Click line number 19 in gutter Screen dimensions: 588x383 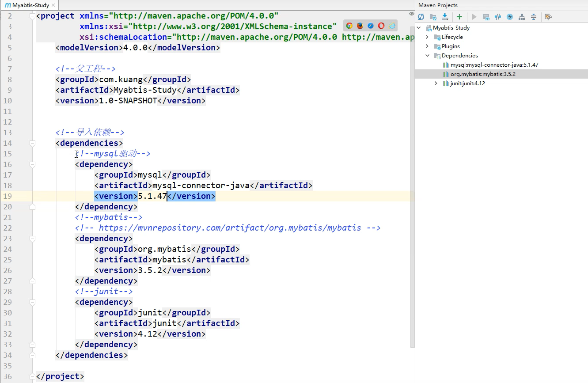point(8,196)
